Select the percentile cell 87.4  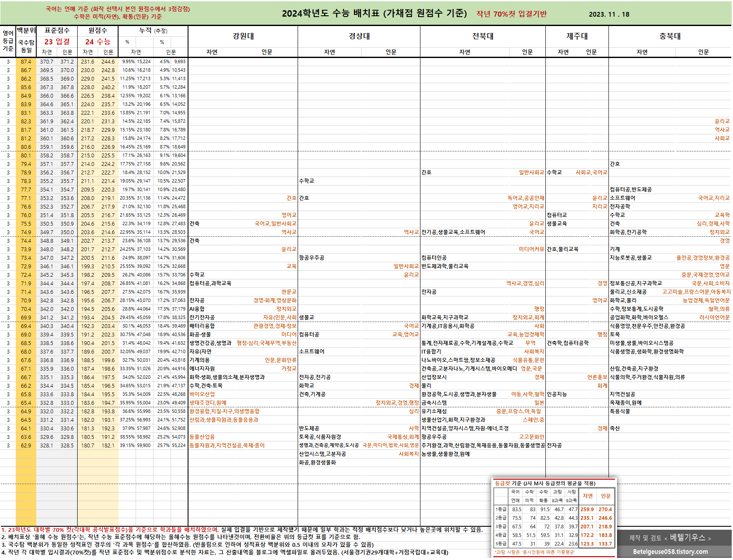tap(26, 61)
